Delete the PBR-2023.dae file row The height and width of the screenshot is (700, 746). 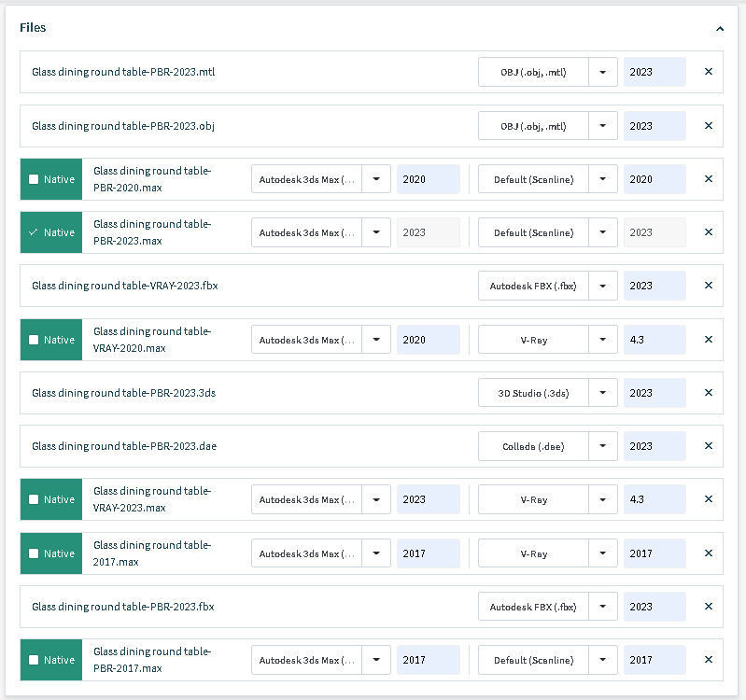(708, 446)
